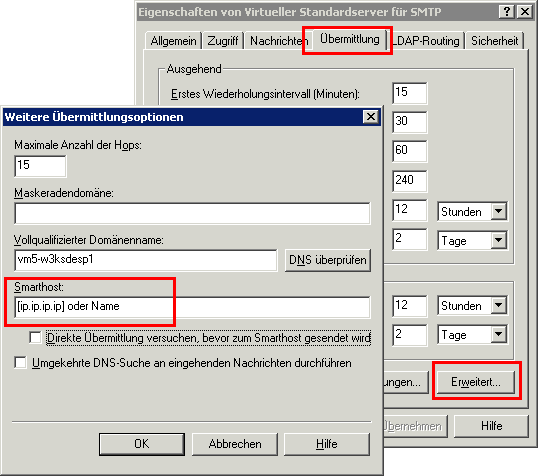Viewport: 538px width, 476px height.
Task: Click into the Smarthost input field
Action: tap(192, 306)
